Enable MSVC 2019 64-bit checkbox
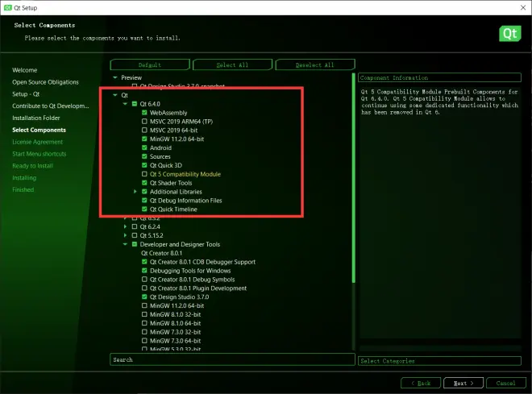Image resolution: width=532 pixels, height=394 pixels. (x=144, y=131)
